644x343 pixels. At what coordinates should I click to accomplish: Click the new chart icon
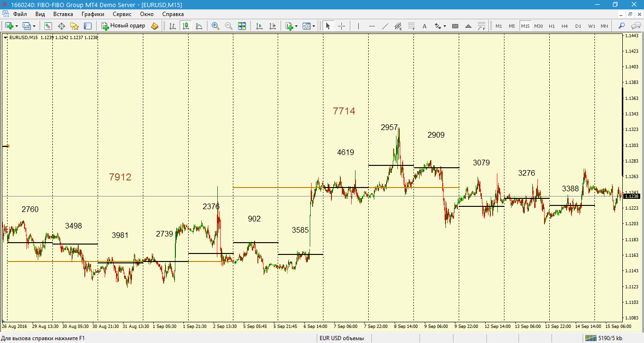tap(9, 26)
